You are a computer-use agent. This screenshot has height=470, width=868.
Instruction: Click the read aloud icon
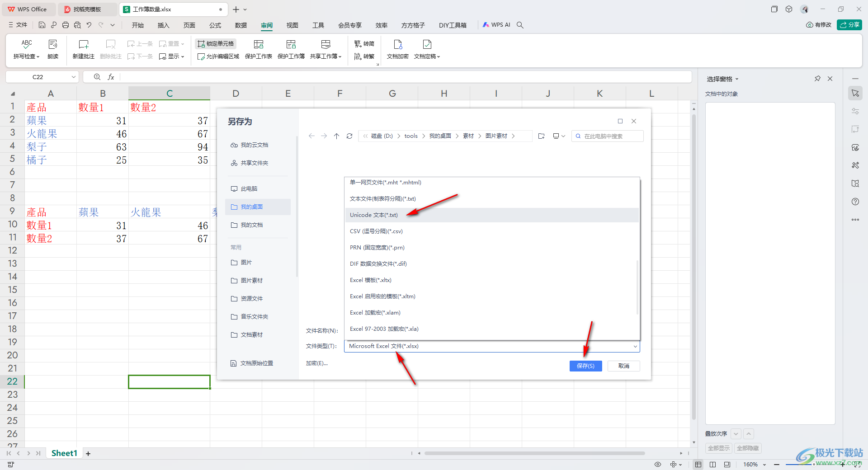(x=53, y=49)
